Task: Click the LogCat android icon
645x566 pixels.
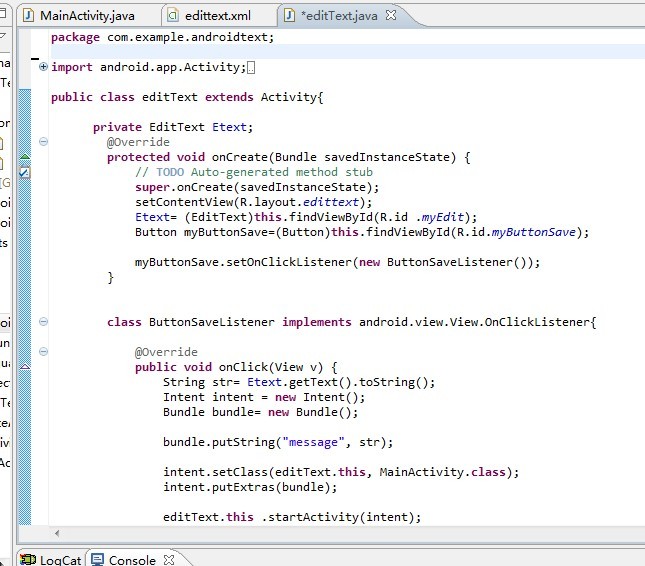Action: 28,560
